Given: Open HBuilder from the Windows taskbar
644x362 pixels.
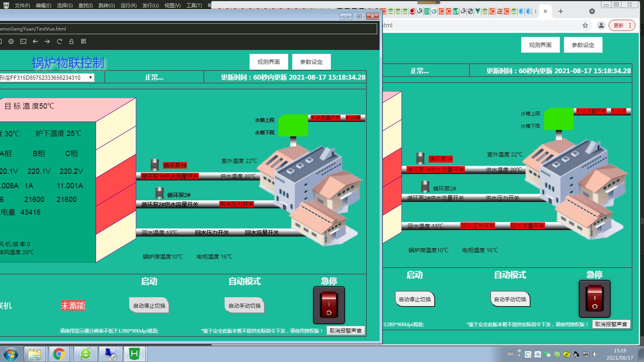Looking at the screenshot, I should pos(134,354).
